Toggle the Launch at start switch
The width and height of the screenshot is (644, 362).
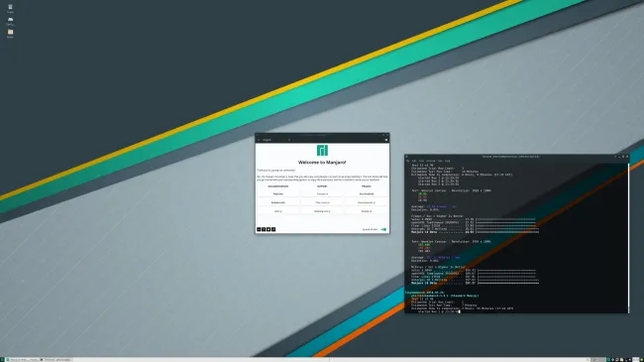383,229
